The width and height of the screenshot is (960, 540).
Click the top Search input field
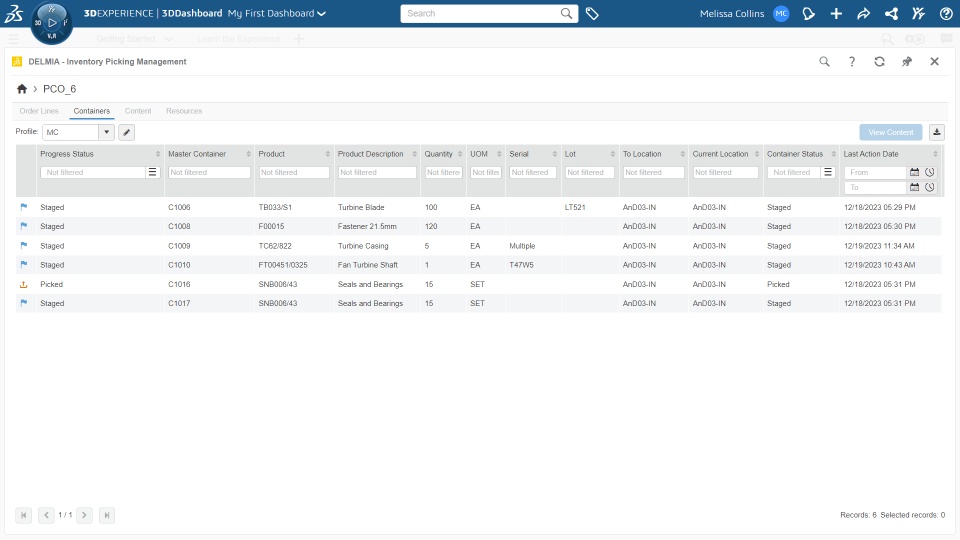pos(482,13)
